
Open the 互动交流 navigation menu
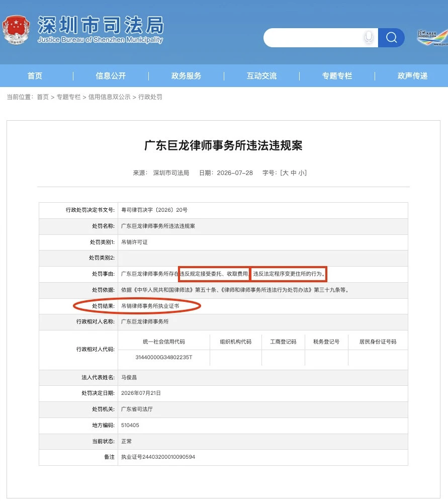(261, 76)
